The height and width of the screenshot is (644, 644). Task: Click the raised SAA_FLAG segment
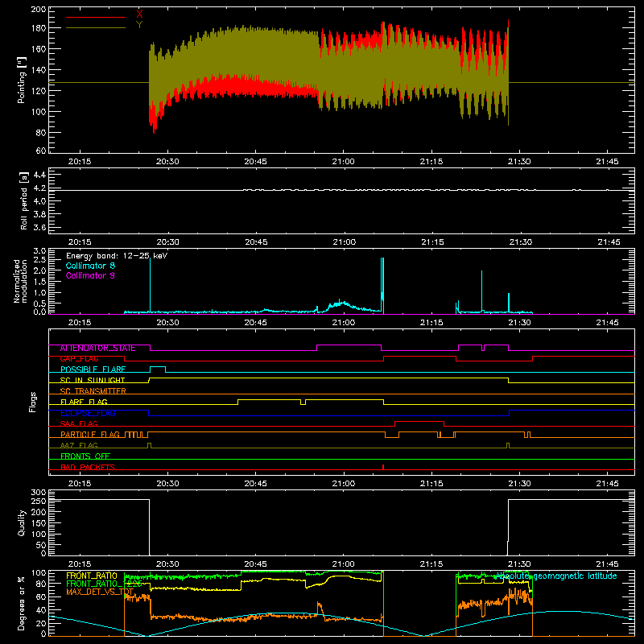pos(419,423)
